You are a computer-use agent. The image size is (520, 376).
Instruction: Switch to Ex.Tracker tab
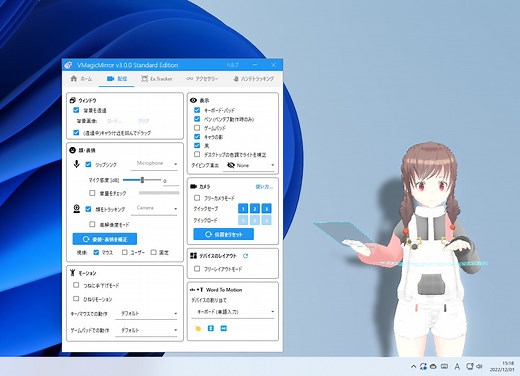point(157,79)
